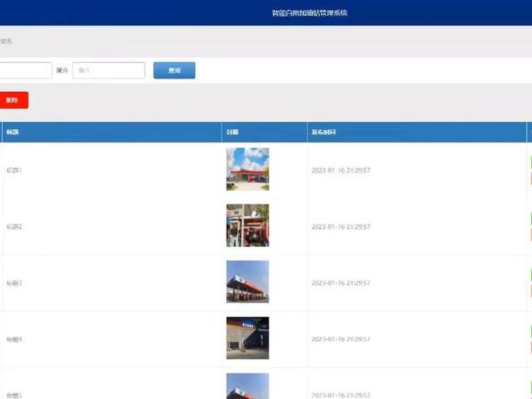The height and width of the screenshot is (399, 532).
Task: Open the cover thumbnail in 标题1 row
Action: 247,169
